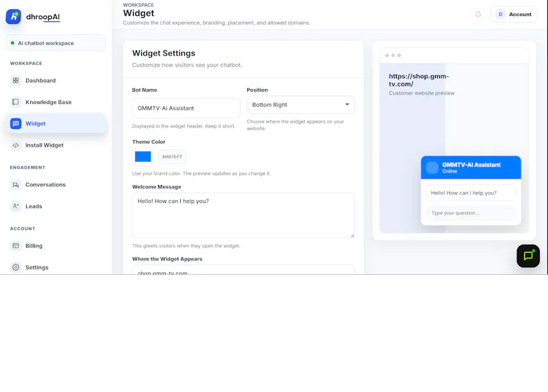
Task: Open the Position dropdown
Action: [x=301, y=105]
